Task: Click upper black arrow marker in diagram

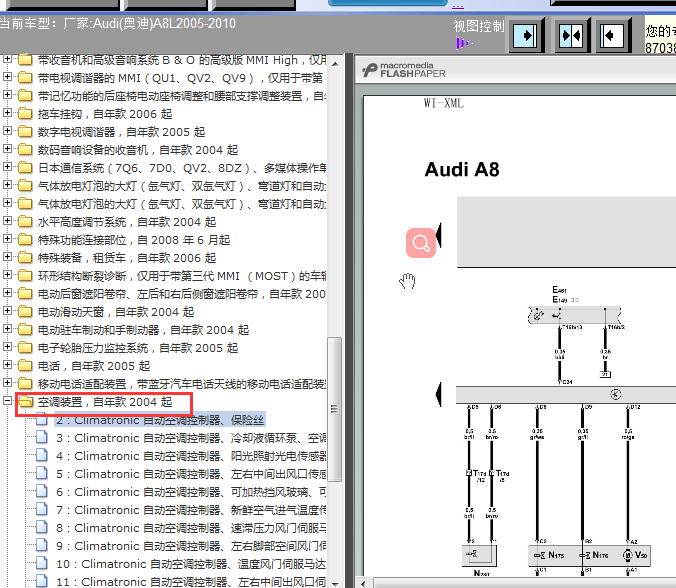Action: coord(438,235)
